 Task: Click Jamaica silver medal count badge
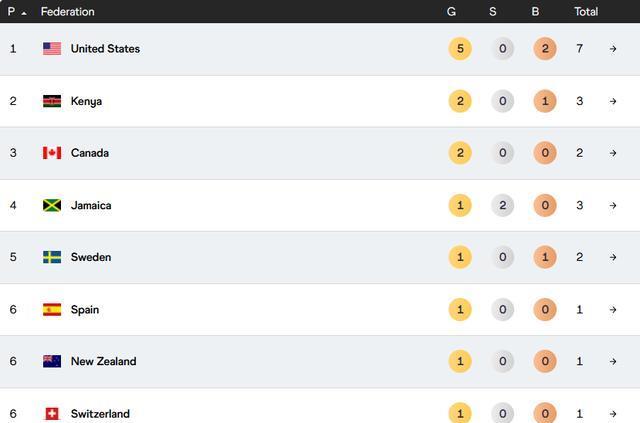click(x=502, y=205)
